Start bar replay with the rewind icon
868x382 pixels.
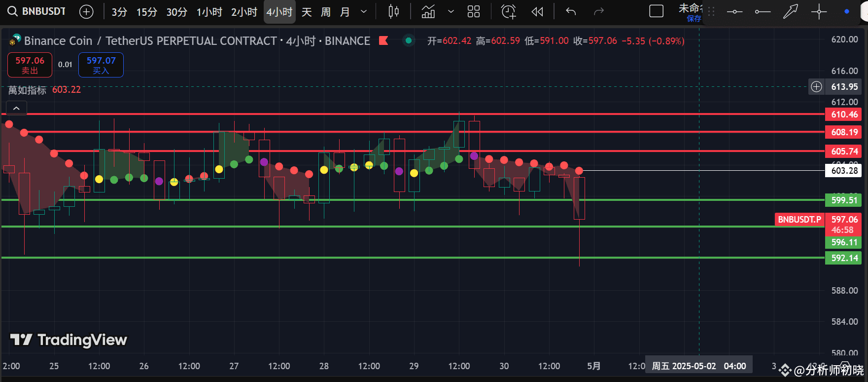pyautogui.click(x=537, y=12)
